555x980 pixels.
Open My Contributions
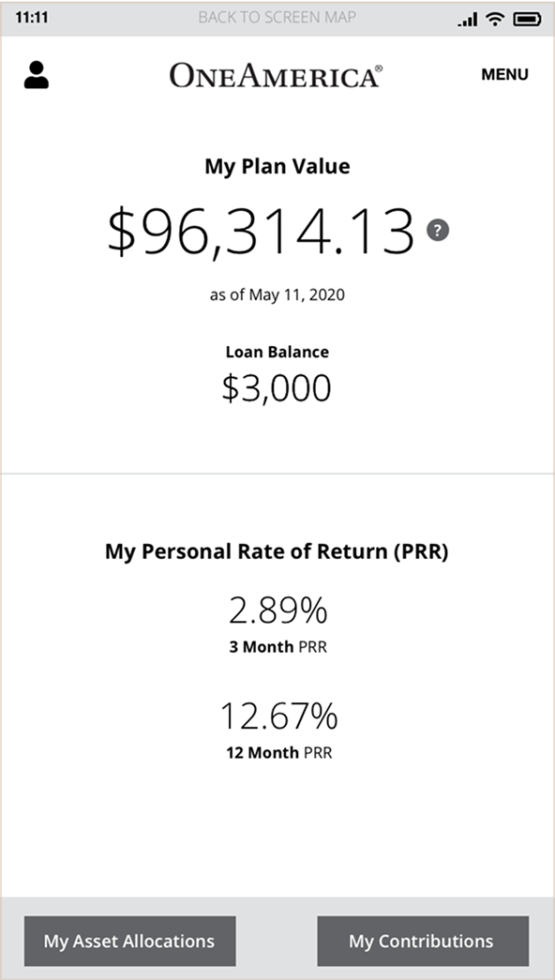coord(423,942)
